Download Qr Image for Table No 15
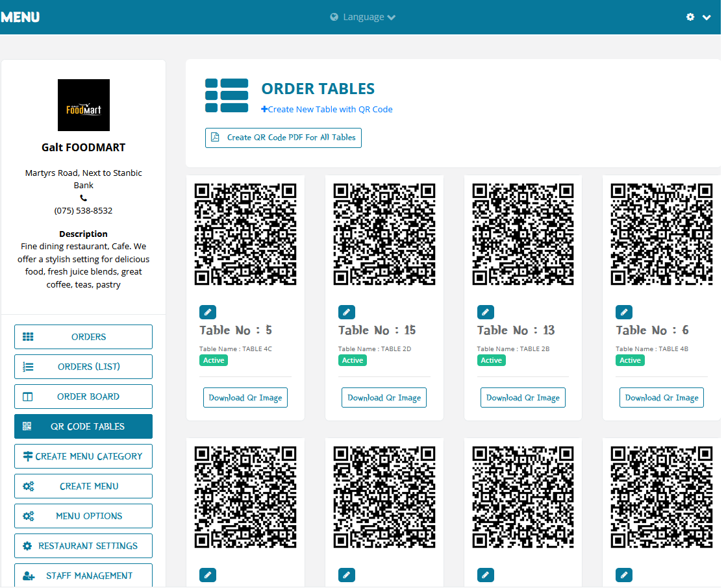Screen dimensions: 726x588 click(x=384, y=398)
